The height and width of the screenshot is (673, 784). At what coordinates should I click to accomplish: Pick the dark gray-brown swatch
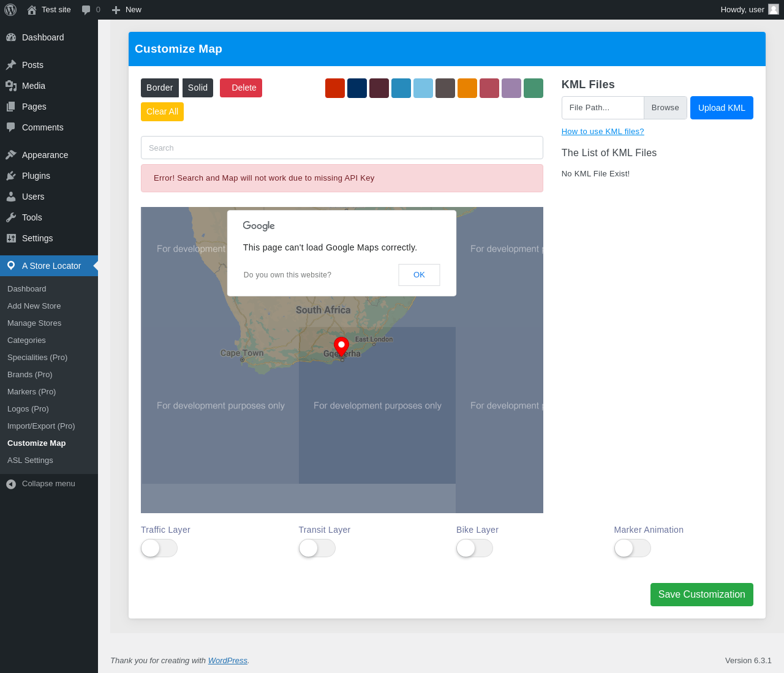445,88
